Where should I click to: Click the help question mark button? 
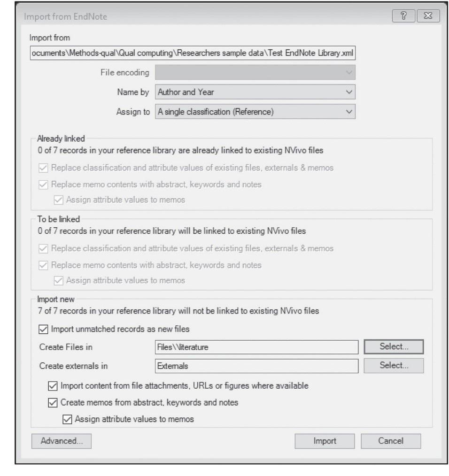403,16
